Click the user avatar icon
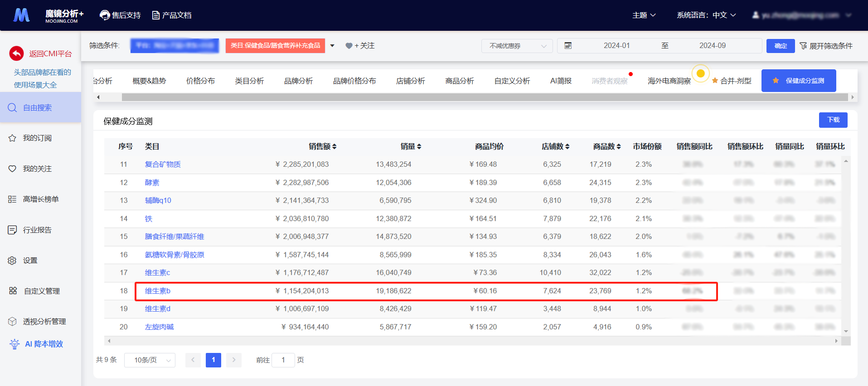Screen dimensions: 868x386 click(756, 15)
